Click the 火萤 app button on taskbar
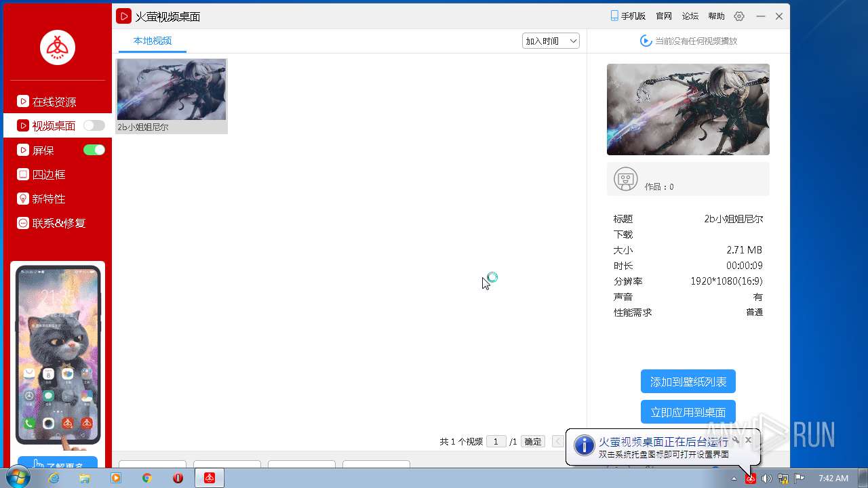This screenshot has height=488, width=868. pos(210,478)
